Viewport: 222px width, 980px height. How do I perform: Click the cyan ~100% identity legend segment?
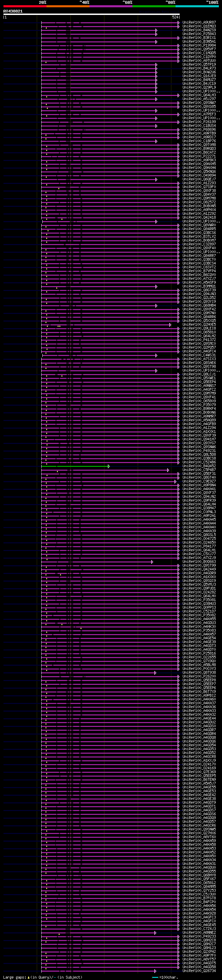[197, 6]
